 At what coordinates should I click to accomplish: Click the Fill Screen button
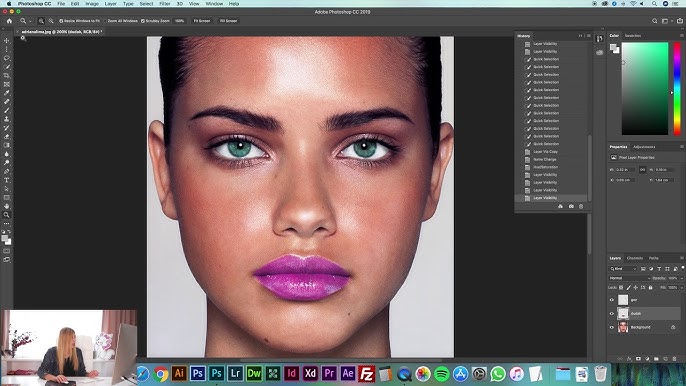click(228, 21)
